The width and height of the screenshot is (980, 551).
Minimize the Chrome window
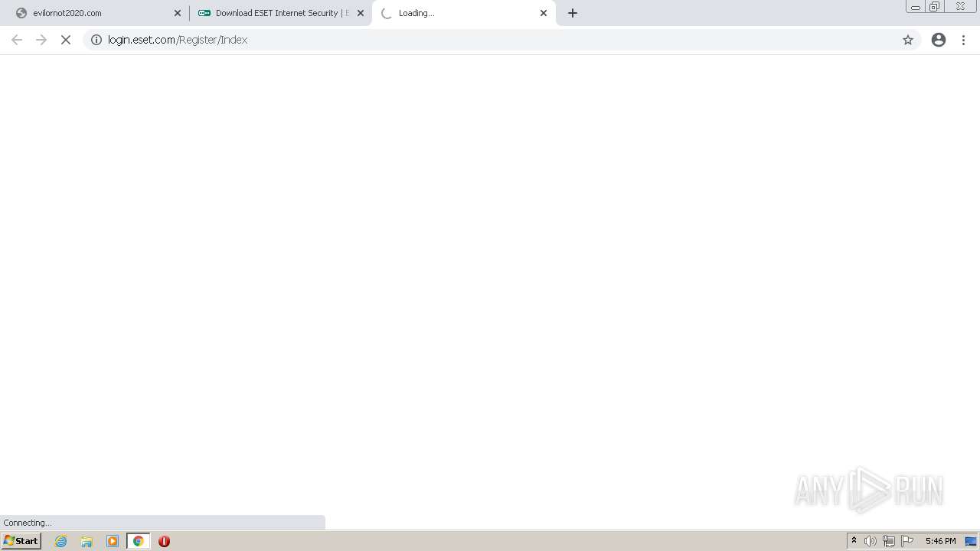(916, 7)
